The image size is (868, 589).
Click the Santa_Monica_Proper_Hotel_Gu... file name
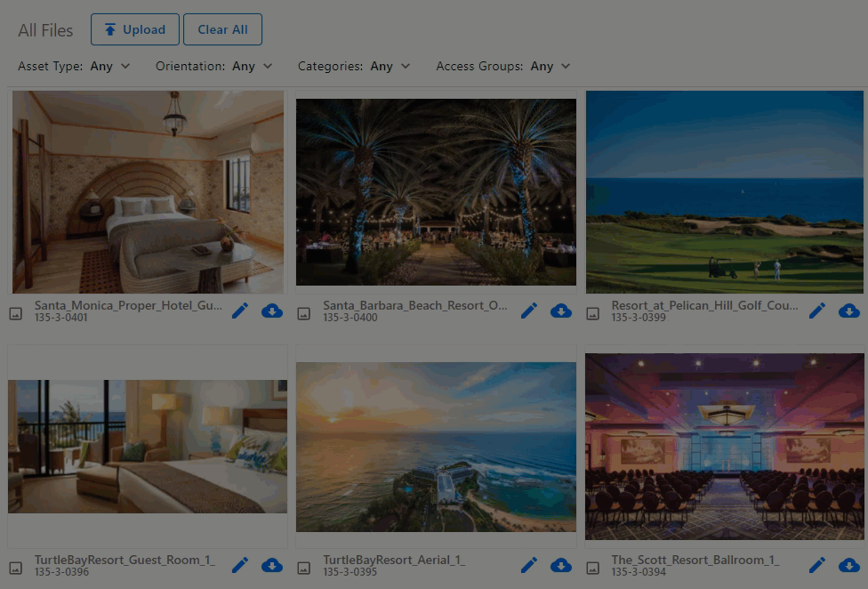coord(128,305)
